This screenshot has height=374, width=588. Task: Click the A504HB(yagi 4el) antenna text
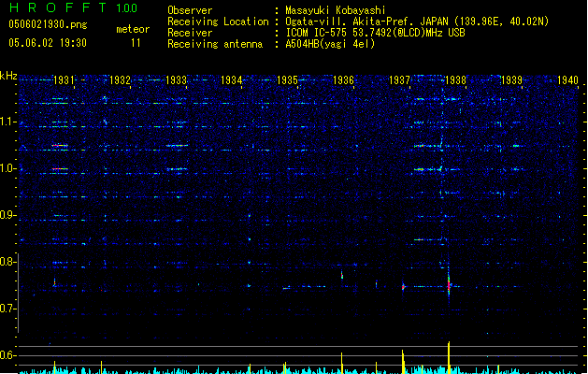point(330,44)
